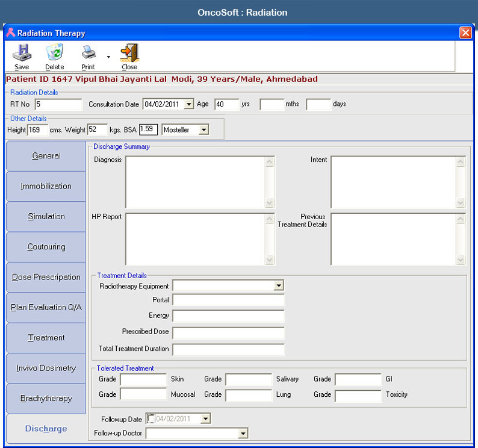Screen dimensions: 478x448
Task: Click the Age years field
Action: pos(227,104)
